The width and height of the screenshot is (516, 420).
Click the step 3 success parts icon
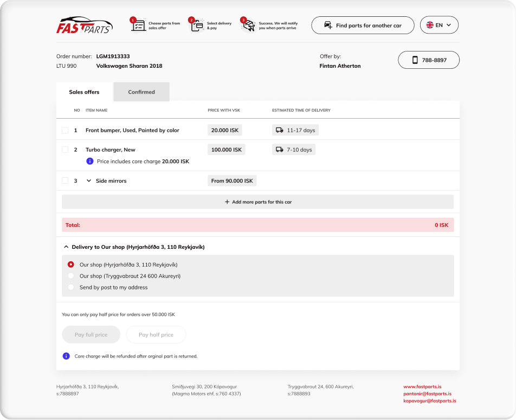point(248,25)
